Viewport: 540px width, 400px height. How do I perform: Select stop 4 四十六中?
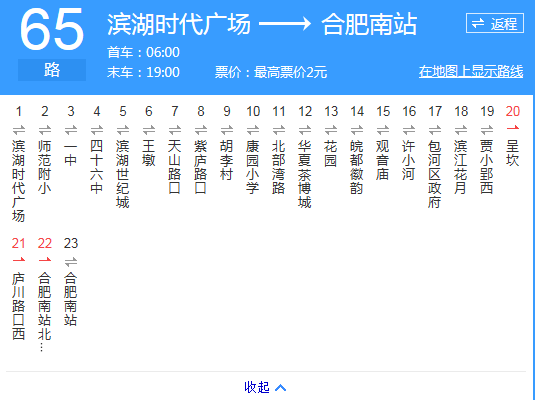coord(96,167)
